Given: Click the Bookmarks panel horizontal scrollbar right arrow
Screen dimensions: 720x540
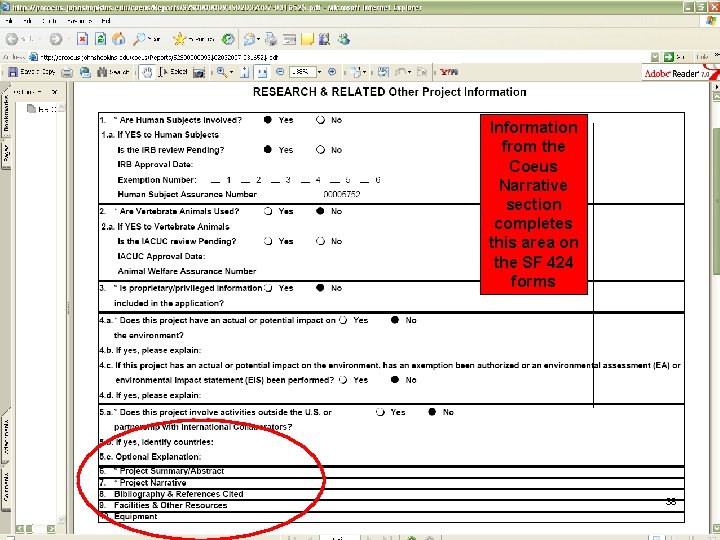Looking at the screenshot, I should point(51,529).
